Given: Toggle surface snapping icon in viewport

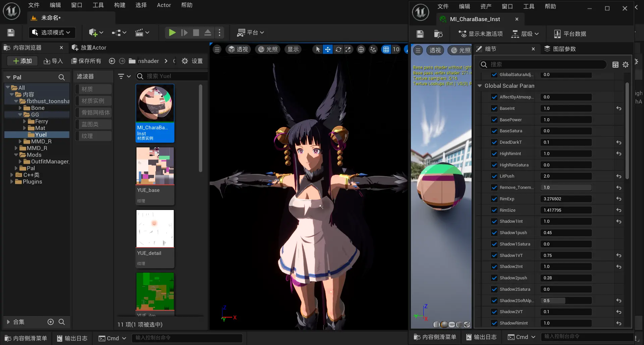Looking at the screenshot, I should pos(373,50).
